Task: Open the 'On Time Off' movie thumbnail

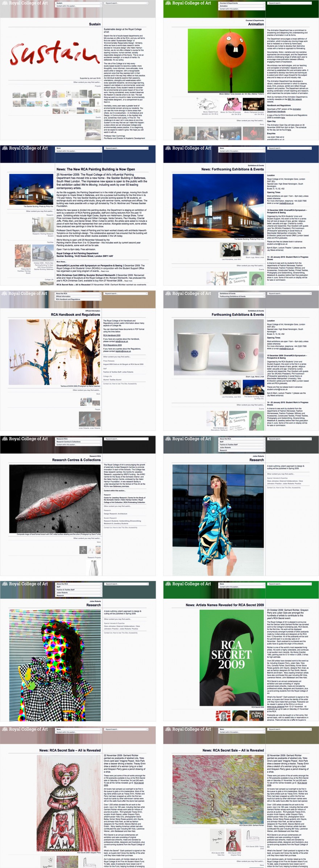Action: coord(231,104)
